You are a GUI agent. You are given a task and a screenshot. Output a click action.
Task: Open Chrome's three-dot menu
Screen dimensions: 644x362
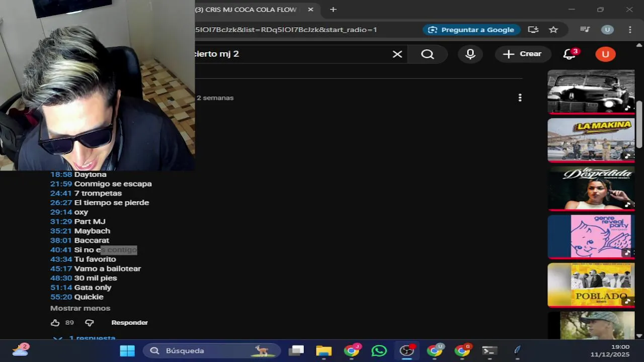point(630,30)
